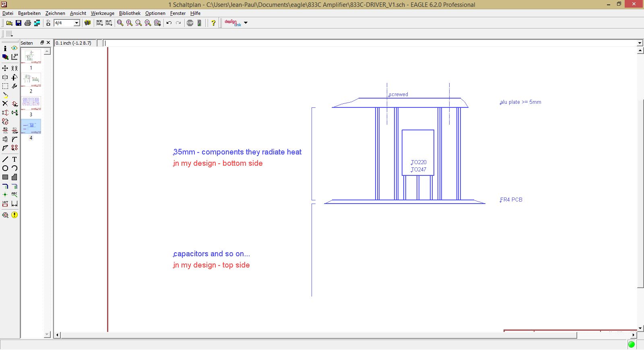Select the Show eye tool
This screenshot has width=644, height=350.
[14, 48]
